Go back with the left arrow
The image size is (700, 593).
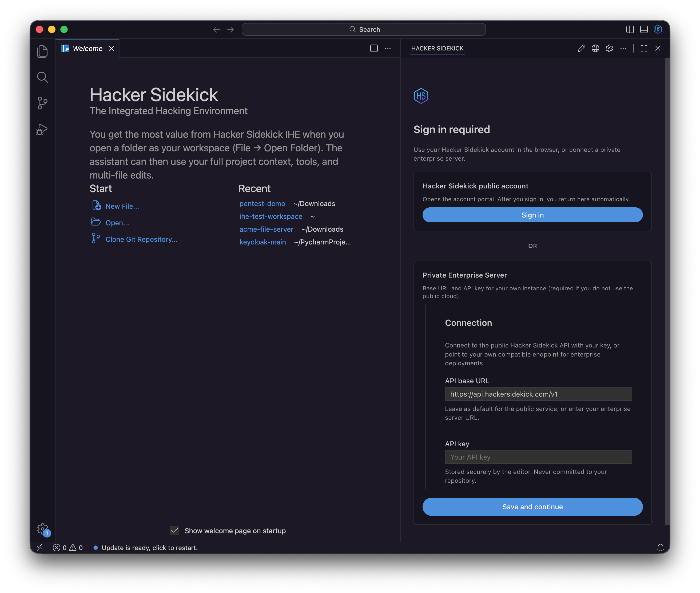coord(217,30)
